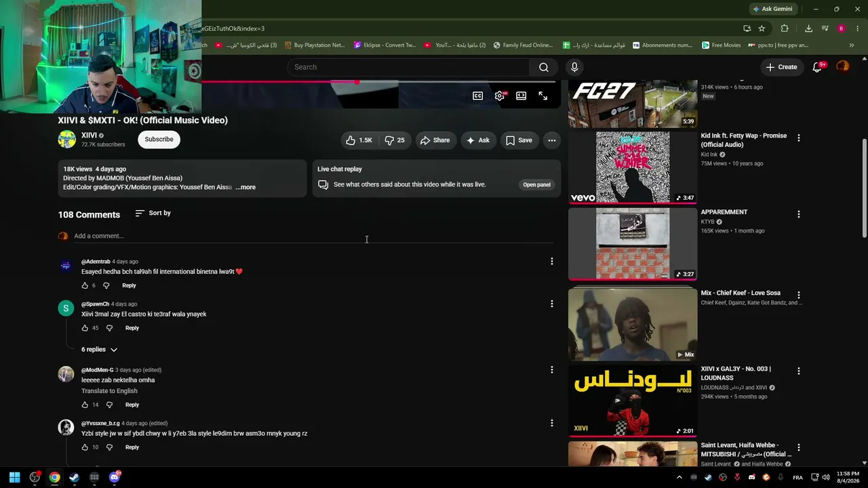
Task: Subscribe to the XIIVI channel
Action: (x=159, y=140)
